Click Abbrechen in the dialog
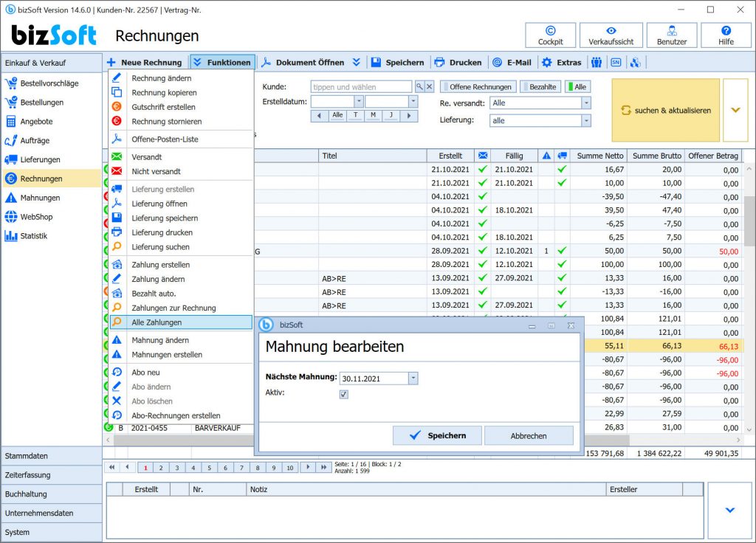 [529, 435]
